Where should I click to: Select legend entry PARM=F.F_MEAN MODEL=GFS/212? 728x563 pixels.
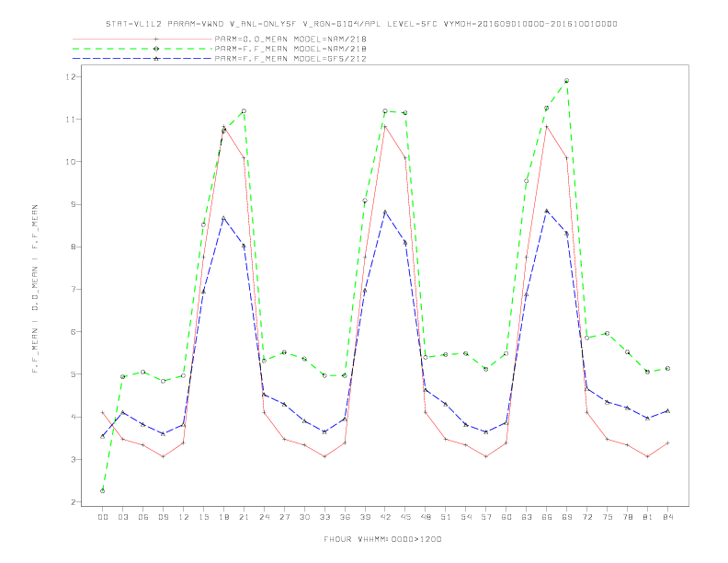click(290, 59)
